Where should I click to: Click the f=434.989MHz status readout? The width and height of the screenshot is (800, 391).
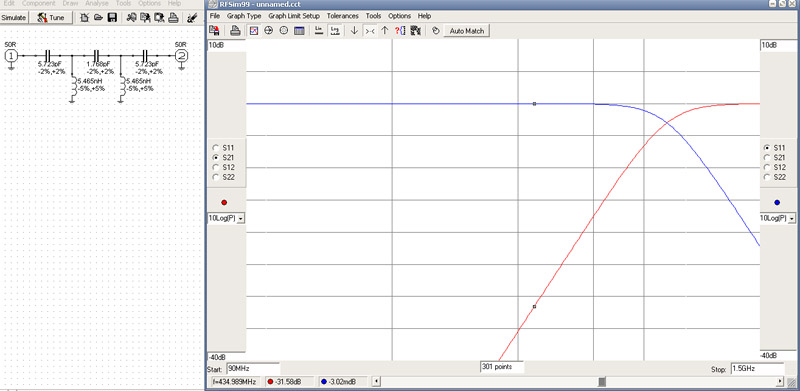(x=235, y=382)
